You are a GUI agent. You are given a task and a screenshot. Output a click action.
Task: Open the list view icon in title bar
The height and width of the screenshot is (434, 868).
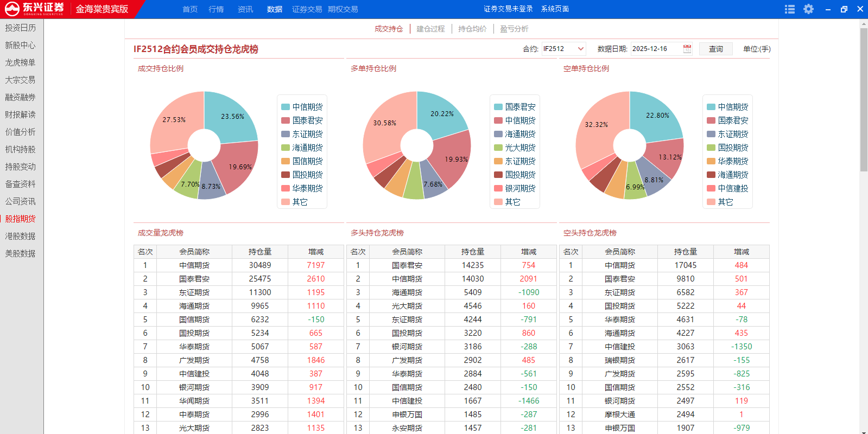click(x=790, y=9)
